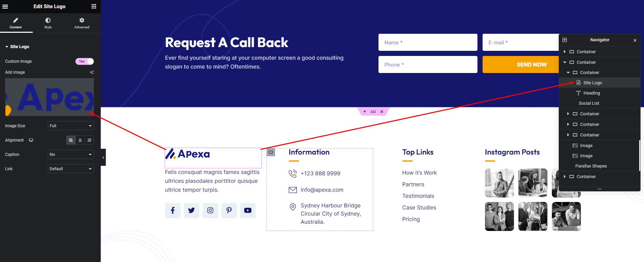Click the YouTube social icon
Screen dimensions: 644x262
coord(248,210)
